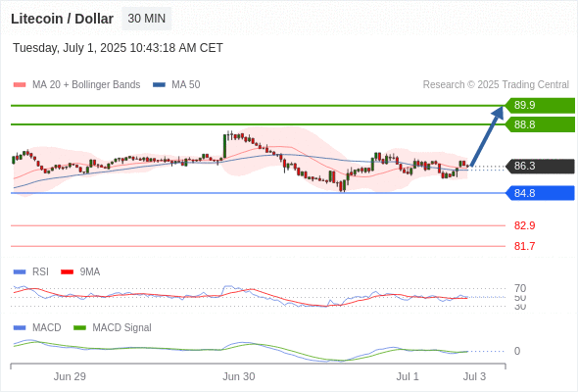The image size is (578, 392).
Task: Select the 84.8 blue pivot price tag
Action: tap(540, 193)
